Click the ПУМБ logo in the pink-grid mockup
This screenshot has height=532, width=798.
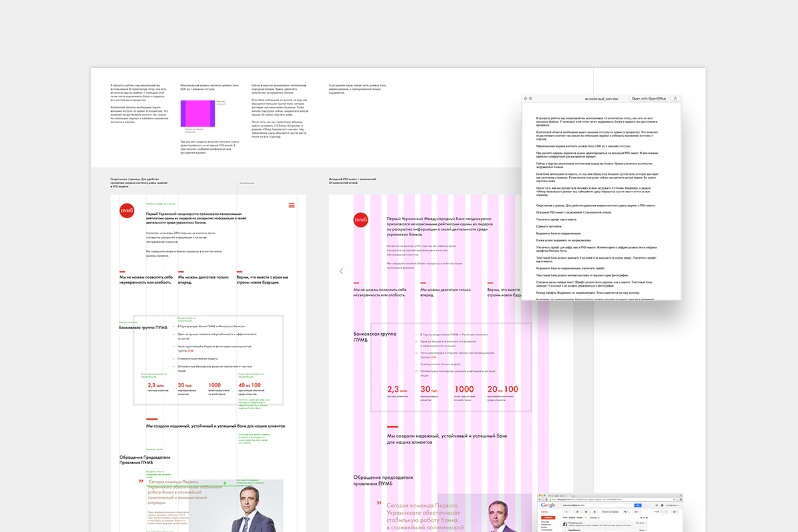(361, 219)
